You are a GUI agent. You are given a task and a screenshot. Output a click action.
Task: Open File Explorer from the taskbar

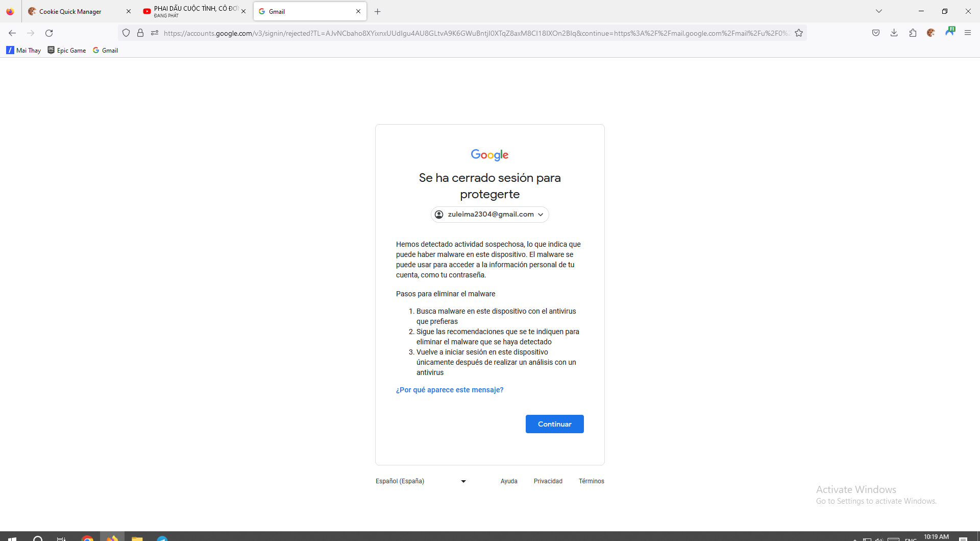click(137, 538)
